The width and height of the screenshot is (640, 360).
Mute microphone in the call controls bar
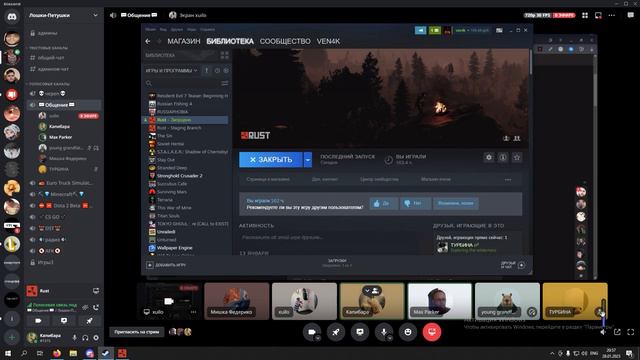(384, 332)
